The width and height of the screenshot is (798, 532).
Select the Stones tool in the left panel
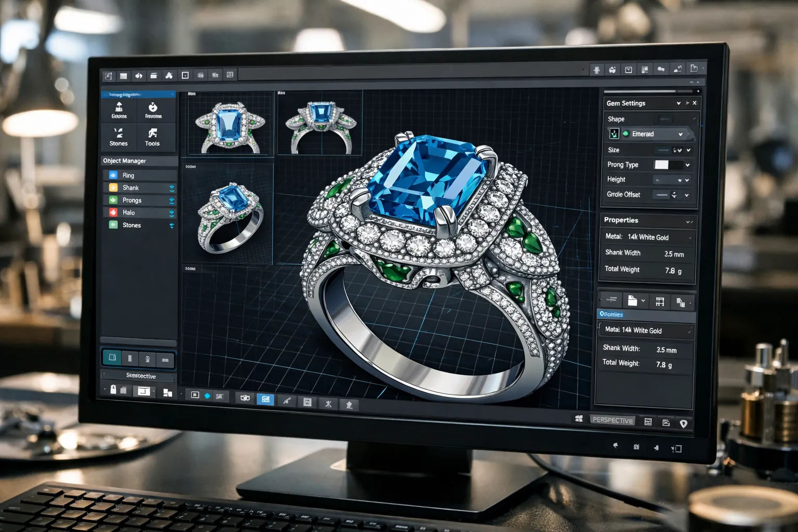pos(118,137)
